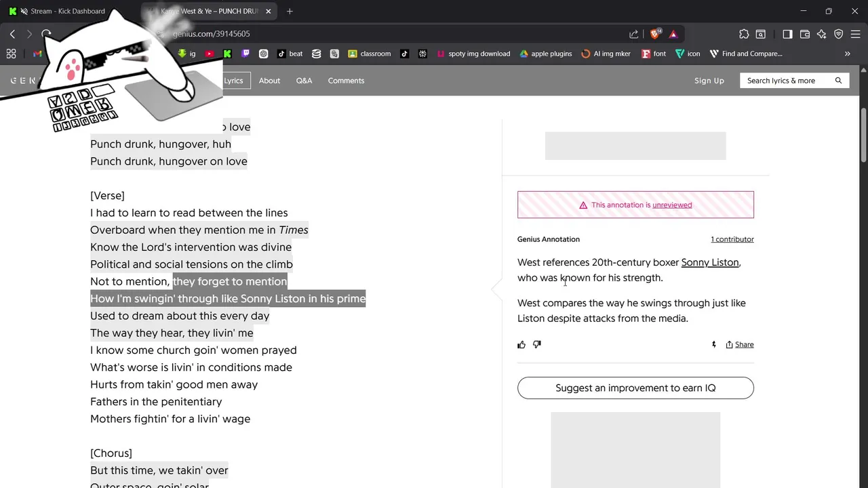Image resolution: width=868 pixels, height=488 pixels.
Task: Click Share under the annotation
Action: pos(739,344)
